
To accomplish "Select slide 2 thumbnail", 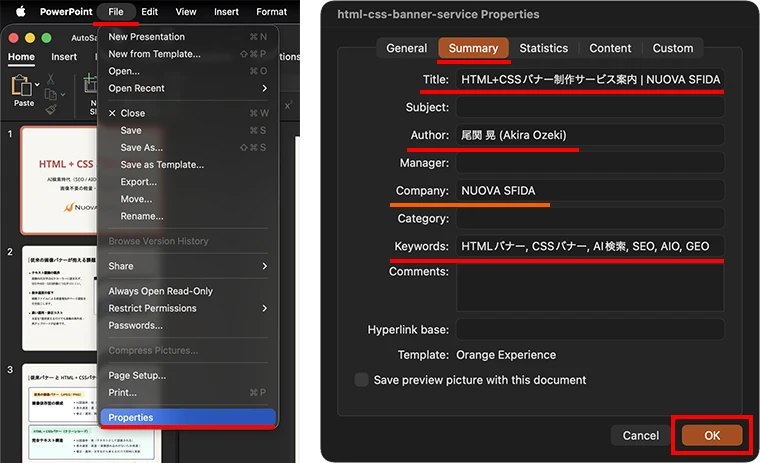I will tap(60, 298).
